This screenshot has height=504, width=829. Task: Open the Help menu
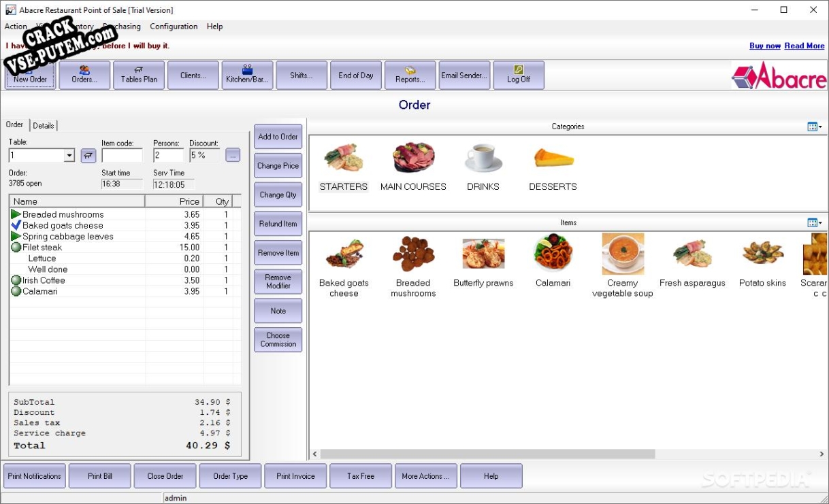214,27
